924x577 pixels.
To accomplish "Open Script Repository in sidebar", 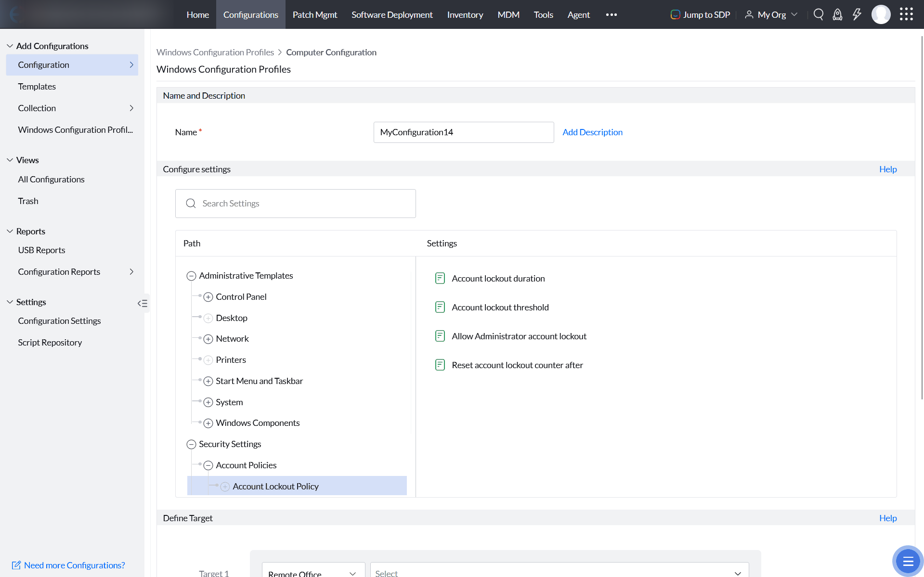I will (x=50, y=343).
